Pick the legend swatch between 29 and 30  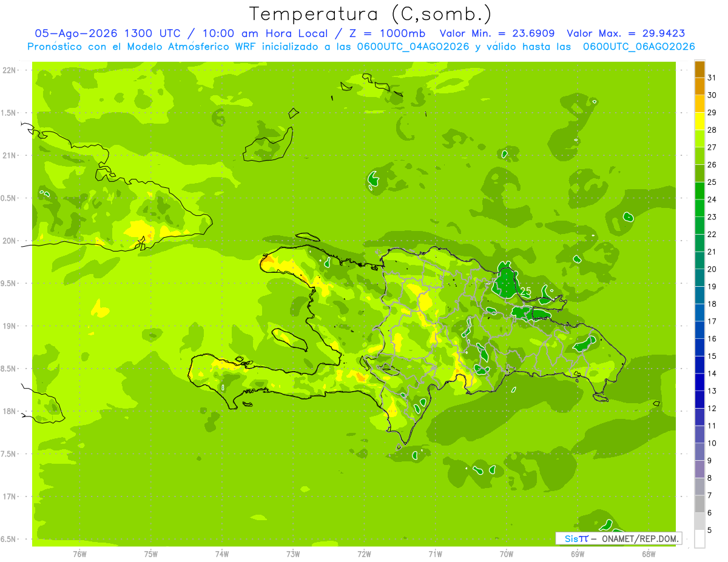pos(699,104)
